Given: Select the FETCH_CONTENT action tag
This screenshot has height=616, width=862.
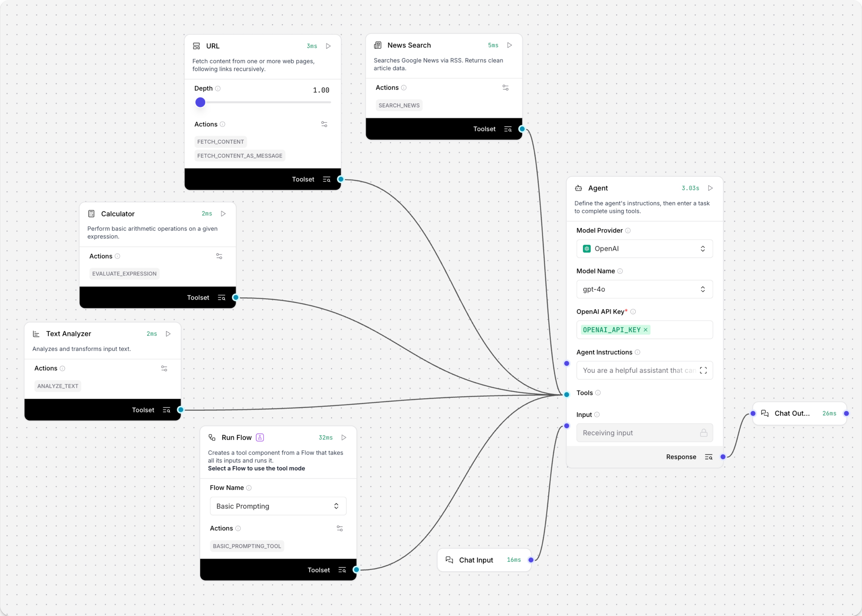Looking at the screenshot, I should (220, 142).
